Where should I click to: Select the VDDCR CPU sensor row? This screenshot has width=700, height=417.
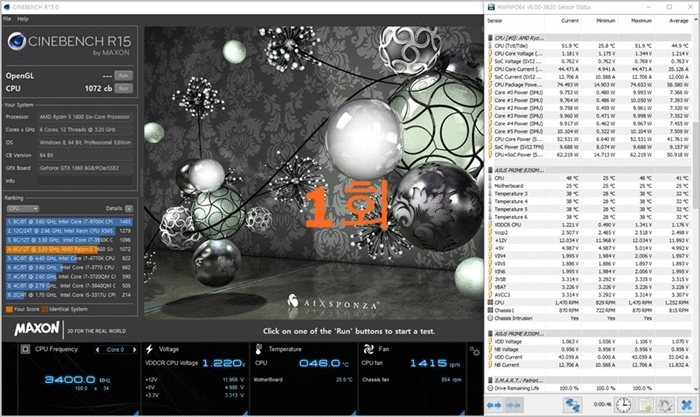point(588,225)
